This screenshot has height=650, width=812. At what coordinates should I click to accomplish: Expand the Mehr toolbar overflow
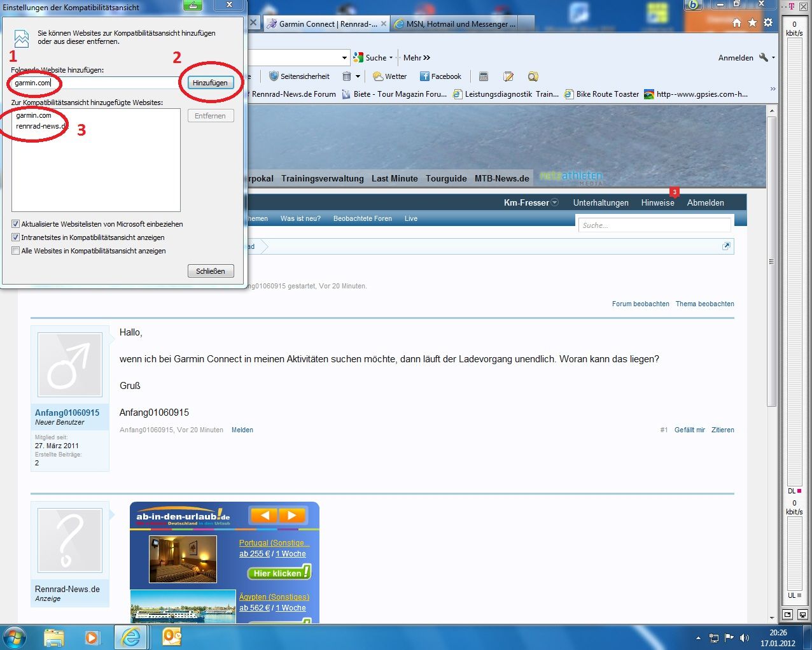coord(417,58)
